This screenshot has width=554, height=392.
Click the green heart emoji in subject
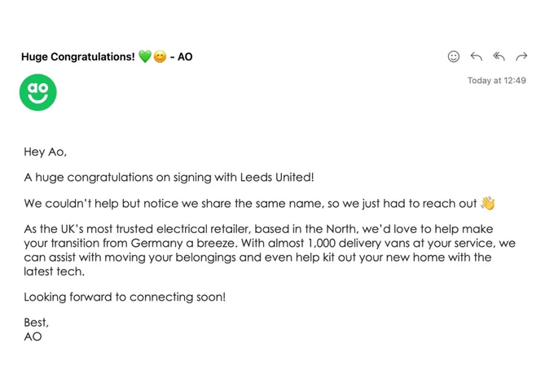[145, 56]
